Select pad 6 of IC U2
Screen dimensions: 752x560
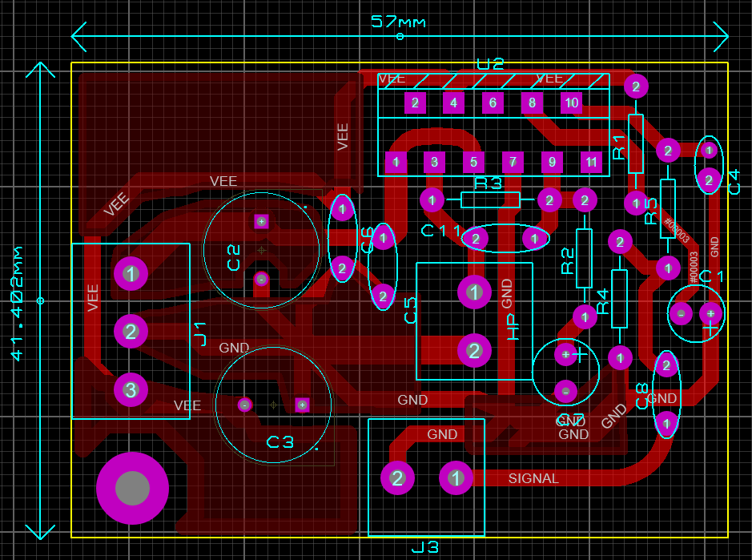pos(493,103)
